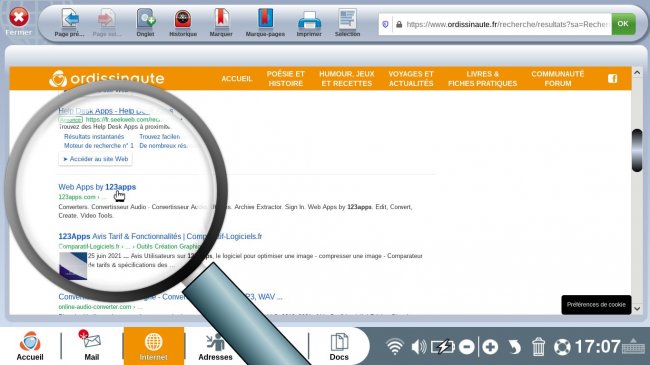Click the online-audio-converter.com URL
The image size is (650, 365).
coord(95,307)
